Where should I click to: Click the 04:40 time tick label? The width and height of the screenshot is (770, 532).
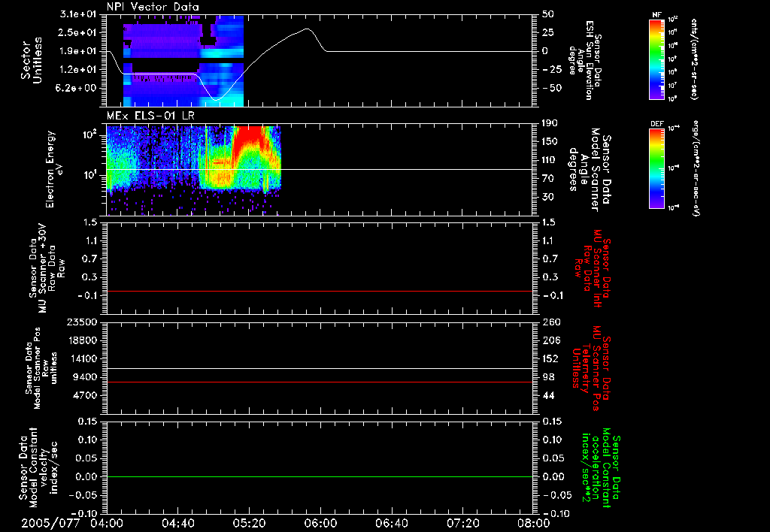point(177,523)
